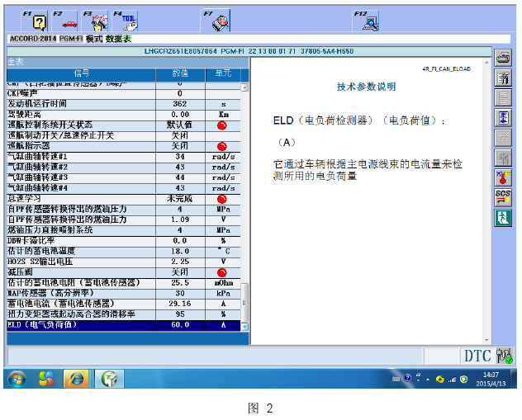
Task: Open the F1 help icon
Action: click(35, 21)
